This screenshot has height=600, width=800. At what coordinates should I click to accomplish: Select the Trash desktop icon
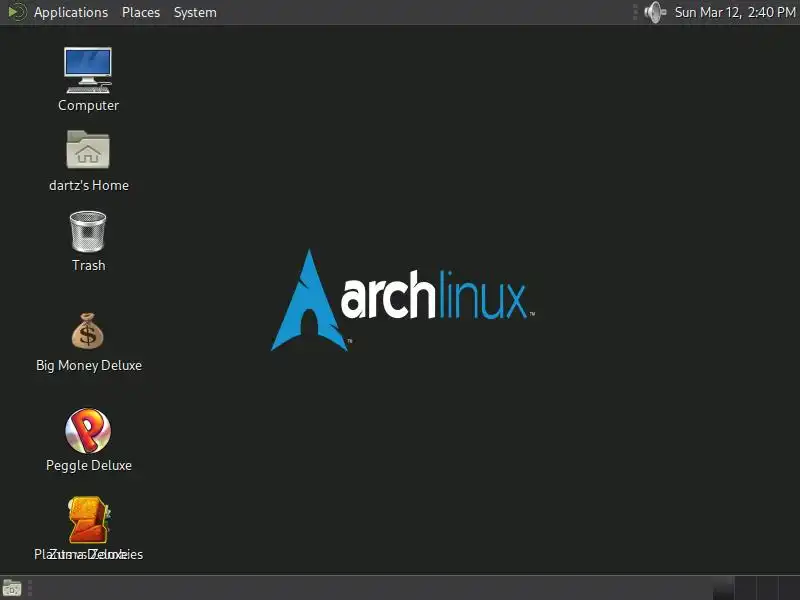pyautogui.click(x=88, y=232)
